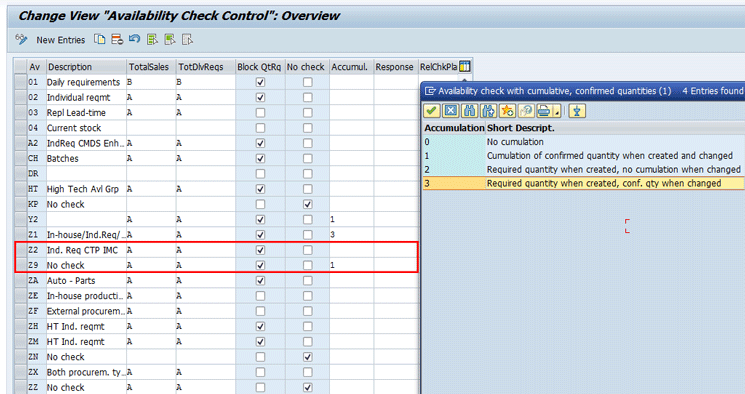Click the Description column header
745x394 pixels.
pos(86,67)
